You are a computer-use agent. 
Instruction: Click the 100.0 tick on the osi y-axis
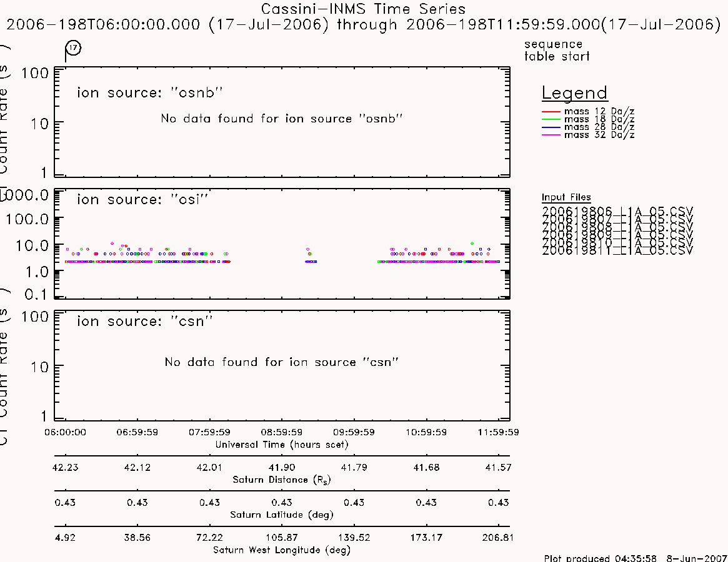click(27, 219)
